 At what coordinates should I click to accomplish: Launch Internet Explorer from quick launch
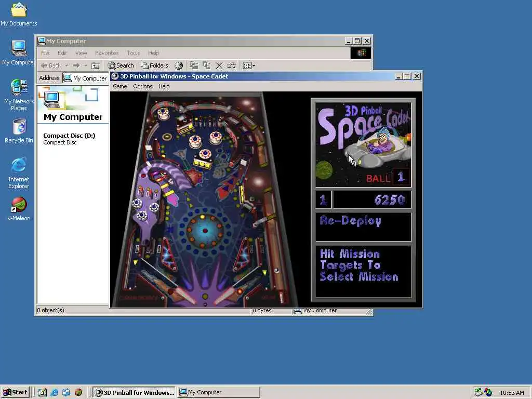click(54, 393)
